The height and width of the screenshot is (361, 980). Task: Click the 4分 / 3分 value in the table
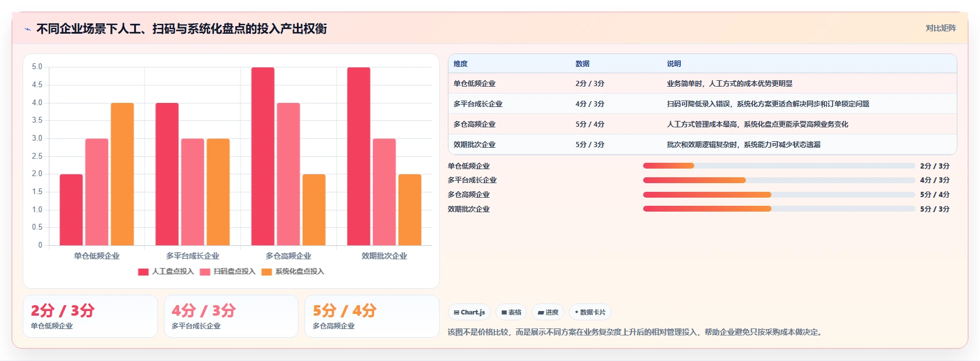[x=590, y=104]
